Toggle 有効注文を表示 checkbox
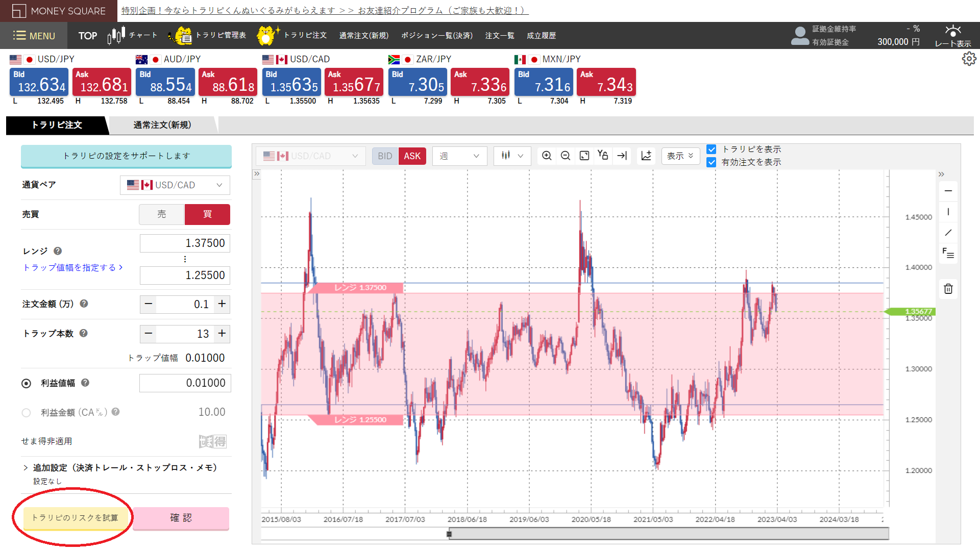 tap(712, 162)
